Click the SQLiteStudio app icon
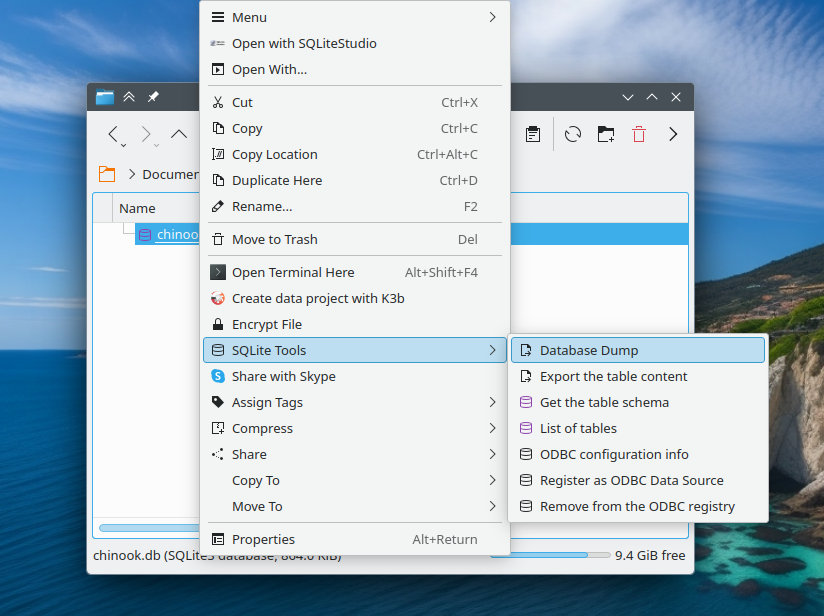The width and height of the screenshot is (824, 616). click(x=218, y=44)
